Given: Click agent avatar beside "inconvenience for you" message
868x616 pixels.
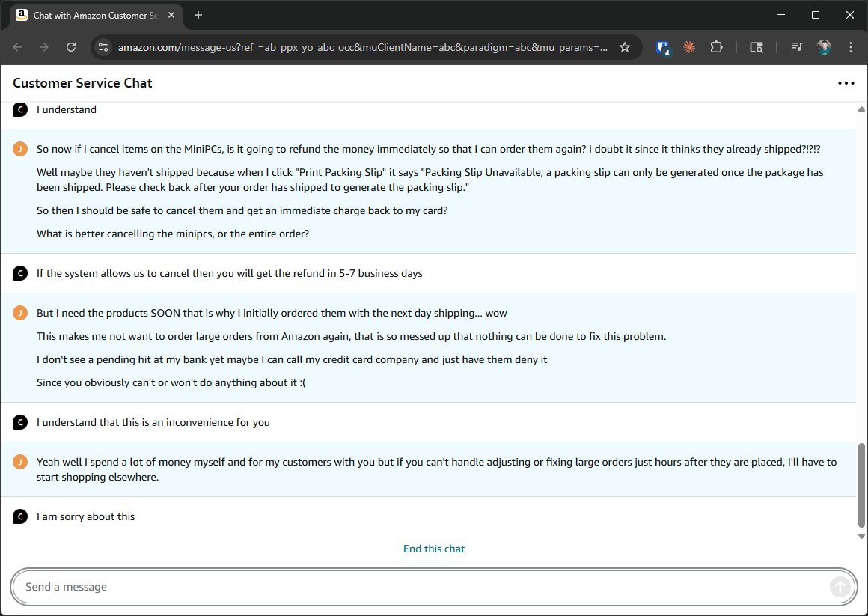Looking at the screenshot, I should pyautogui.click(x=20, y=422).
